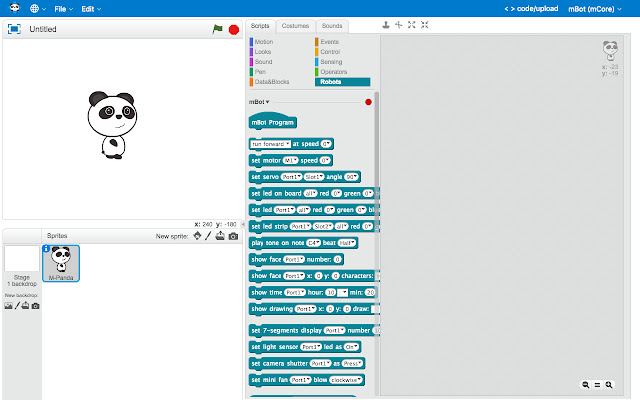This screenshot has width=640, height=400.
Task: Select the Sensing block category
Action: (x=329, y=62)
